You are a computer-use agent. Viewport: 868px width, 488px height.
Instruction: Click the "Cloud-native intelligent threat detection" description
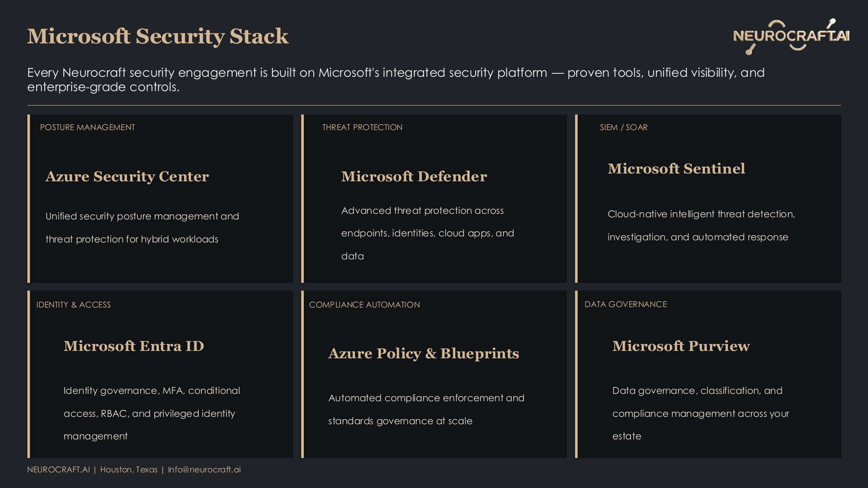[701, 226]
